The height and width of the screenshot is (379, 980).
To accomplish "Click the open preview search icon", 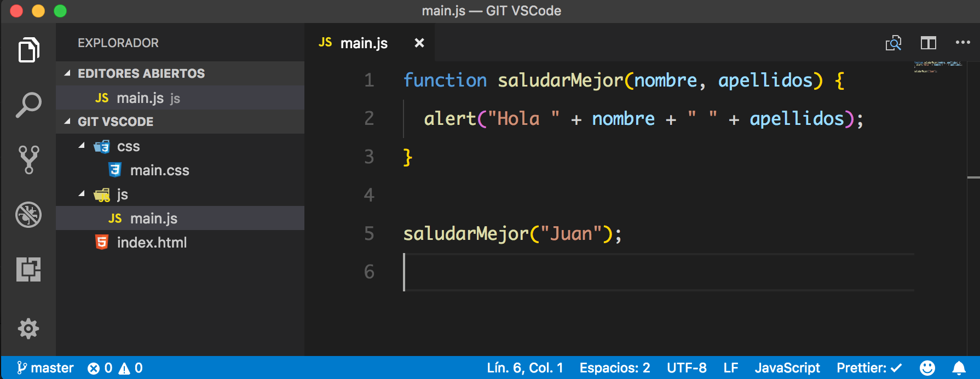I will (x=893, y=43).
